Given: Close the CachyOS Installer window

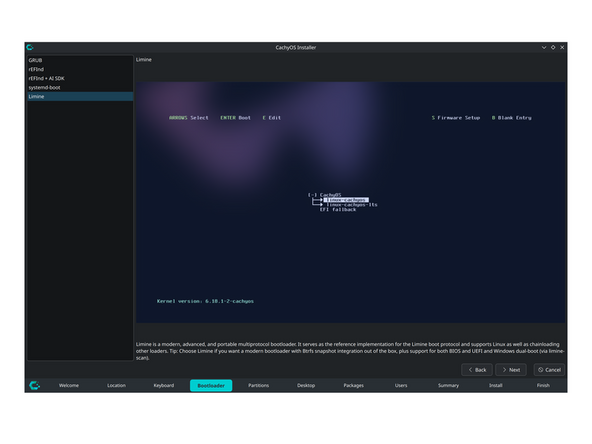Looking at the screenshot, I should click(x=562, y=47).
